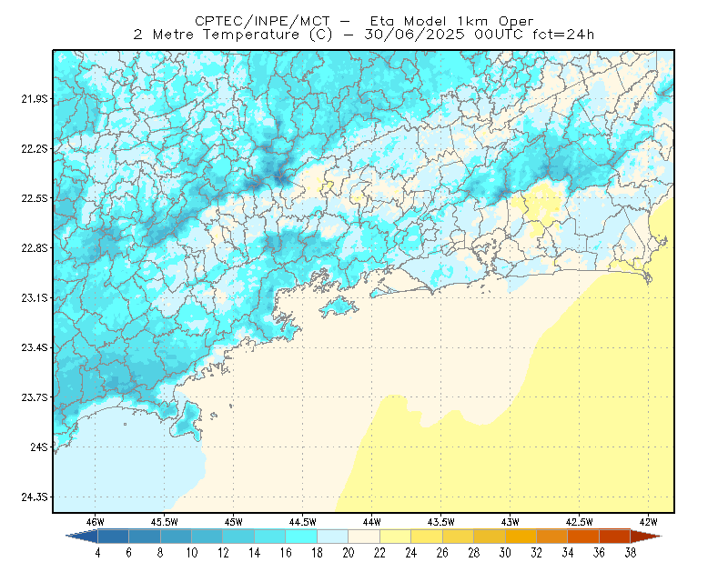This screenshot has width=728, height=562.
Task: Click the 24-26 yellow colorbar swatch
Action: tap(427, 537)
